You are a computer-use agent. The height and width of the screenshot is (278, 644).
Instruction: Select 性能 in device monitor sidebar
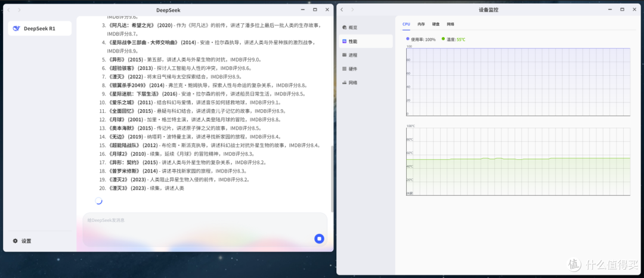click(x=366, y=42)
